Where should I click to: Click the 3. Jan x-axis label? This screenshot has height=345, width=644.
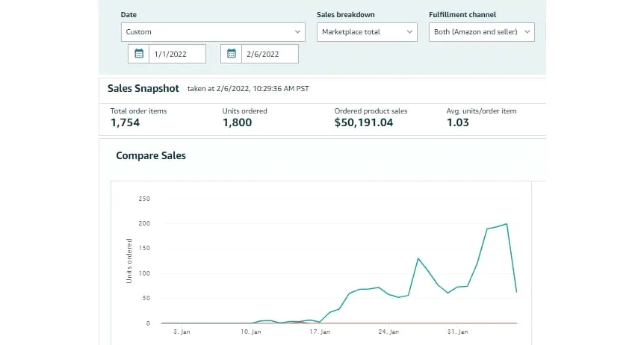point(182,332)
